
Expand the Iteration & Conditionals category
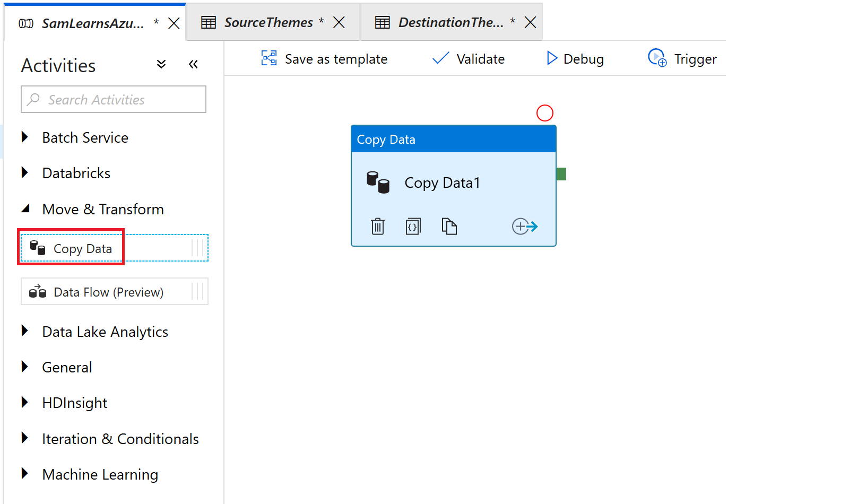[x=120, y=439]
